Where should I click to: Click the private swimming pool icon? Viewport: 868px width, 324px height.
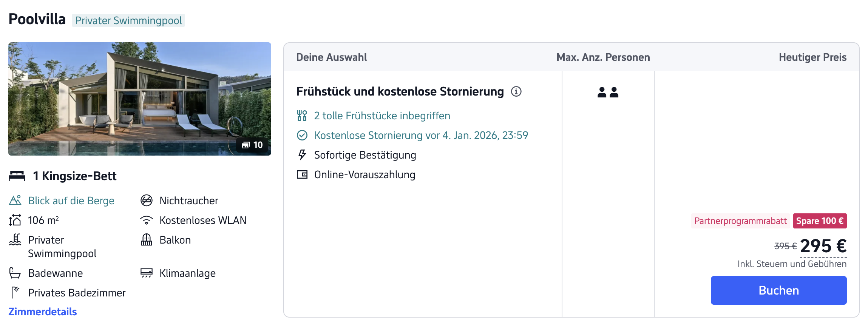coord(15,240)
